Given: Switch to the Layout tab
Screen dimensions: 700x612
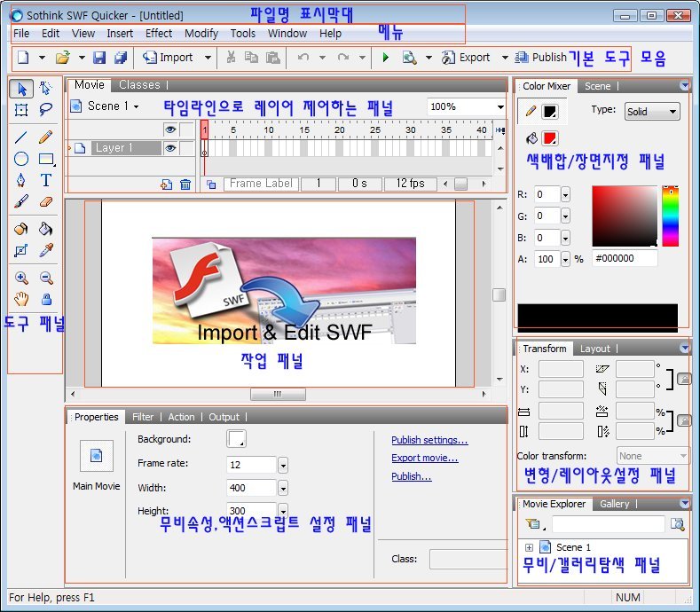Looking at the screenshot, I should [x=594, y=349].
